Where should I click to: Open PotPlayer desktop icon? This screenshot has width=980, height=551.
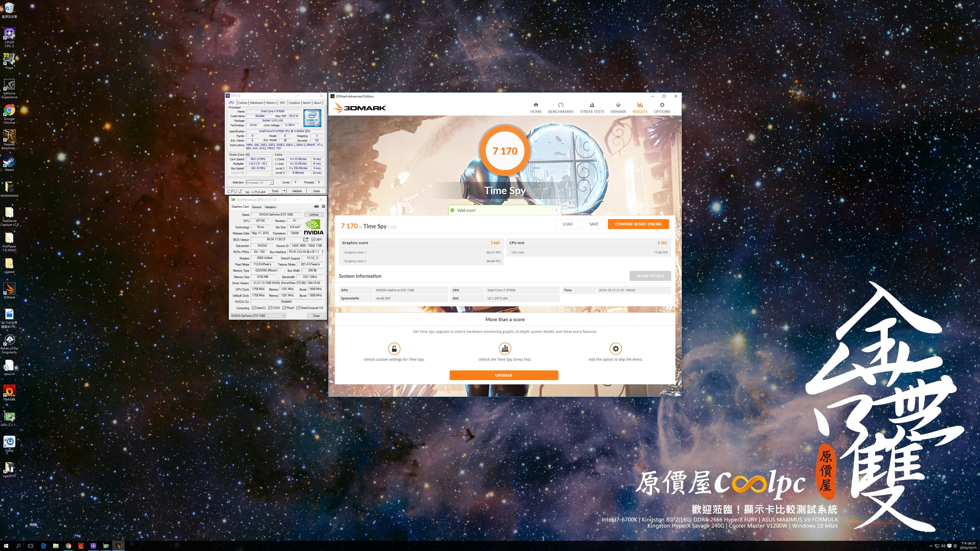(x=9, y=242)
